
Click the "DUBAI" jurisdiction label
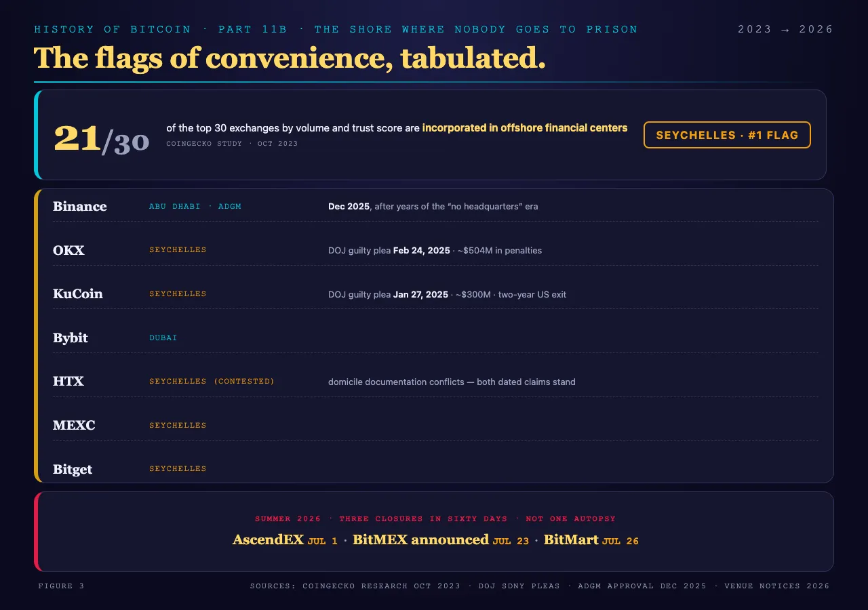pos(163,338)
